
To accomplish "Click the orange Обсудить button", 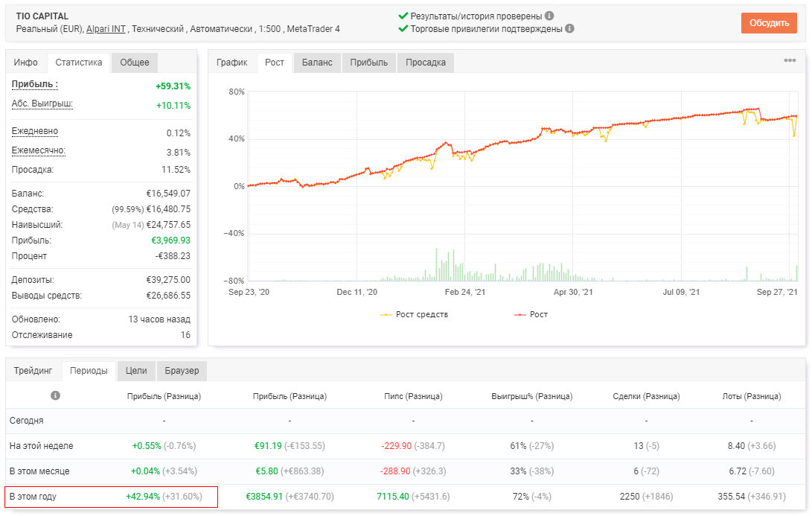I will (x=769, y=23).
